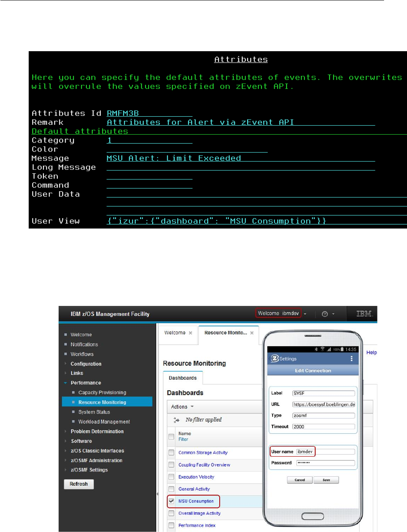
Task: Click the IBM logo in header
Action: (x=364, y=314)
